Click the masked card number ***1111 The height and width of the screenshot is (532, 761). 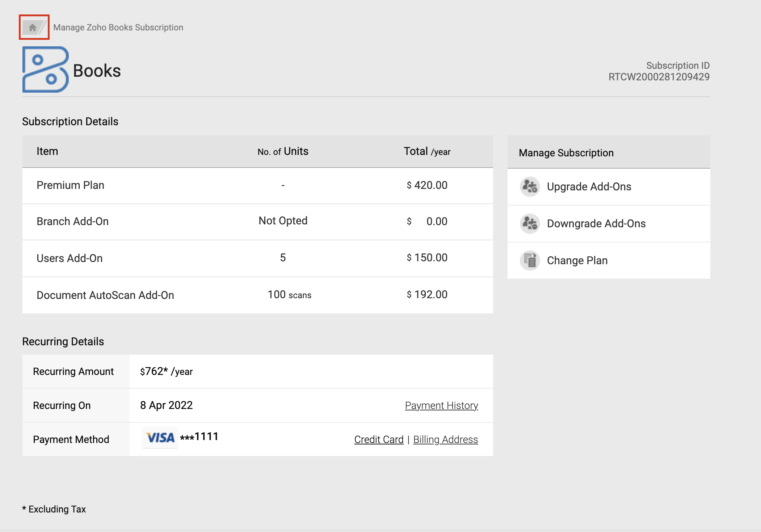[x=199, y=437]
